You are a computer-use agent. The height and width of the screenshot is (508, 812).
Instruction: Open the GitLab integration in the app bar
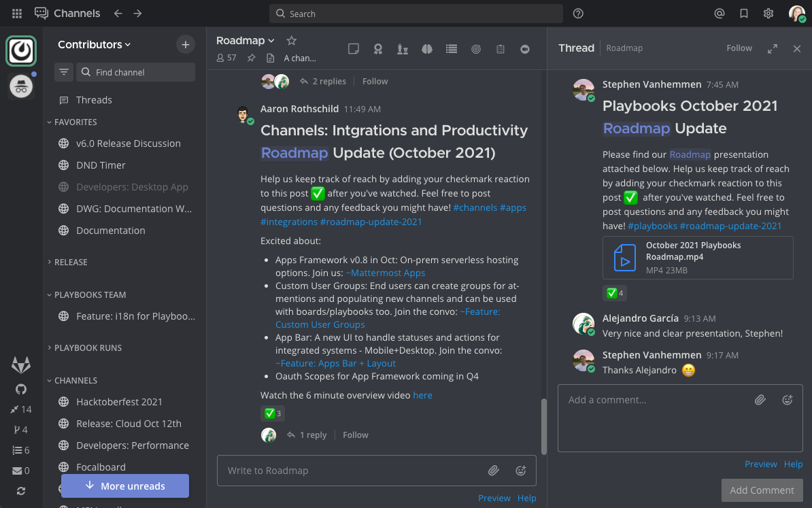click(20, 365)
